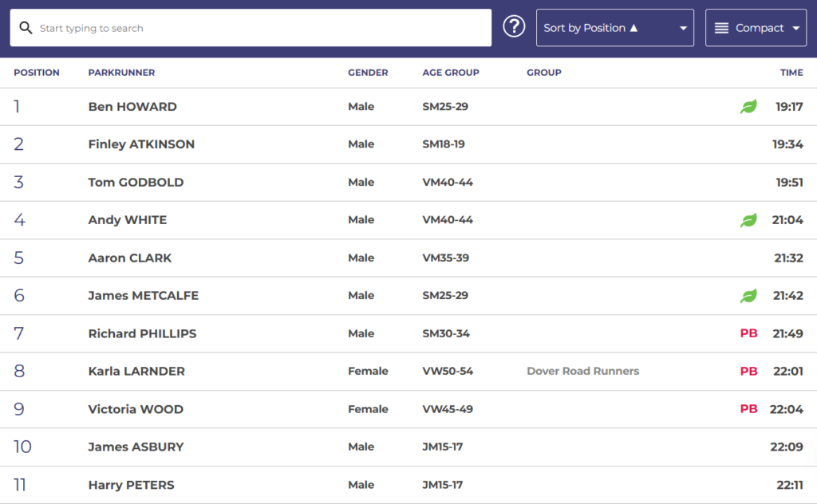Viewport: 817px width, 504px height.
Task: Click the TIME column header
Action: click(791, 73)
